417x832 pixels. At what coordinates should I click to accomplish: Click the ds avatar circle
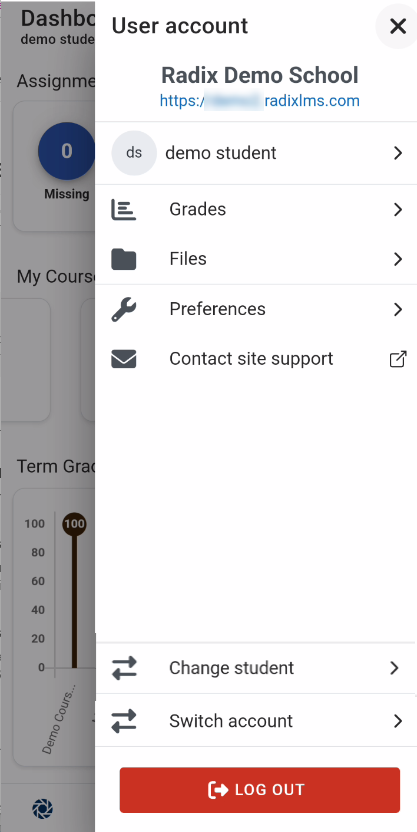(x=134, y=153)
